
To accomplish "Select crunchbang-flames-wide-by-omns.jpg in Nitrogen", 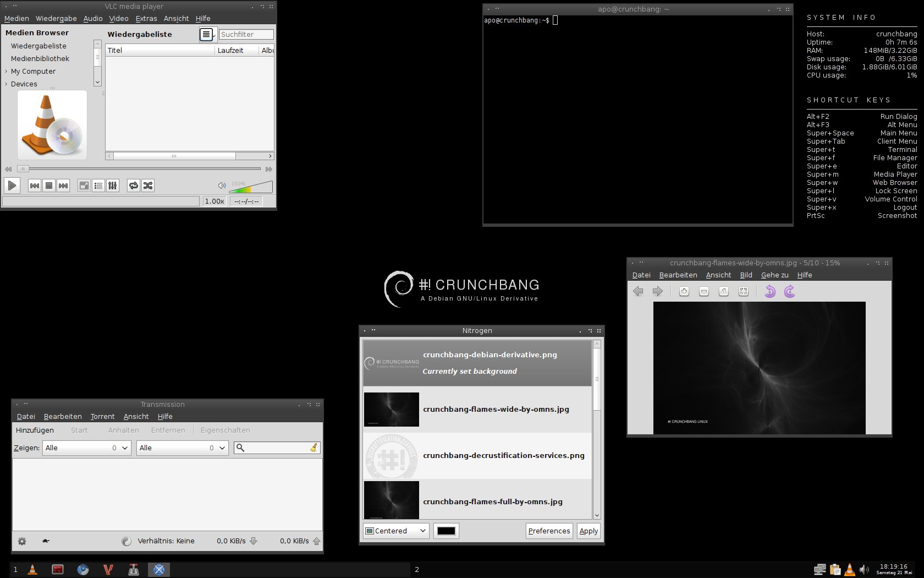I will click(477, 409).
